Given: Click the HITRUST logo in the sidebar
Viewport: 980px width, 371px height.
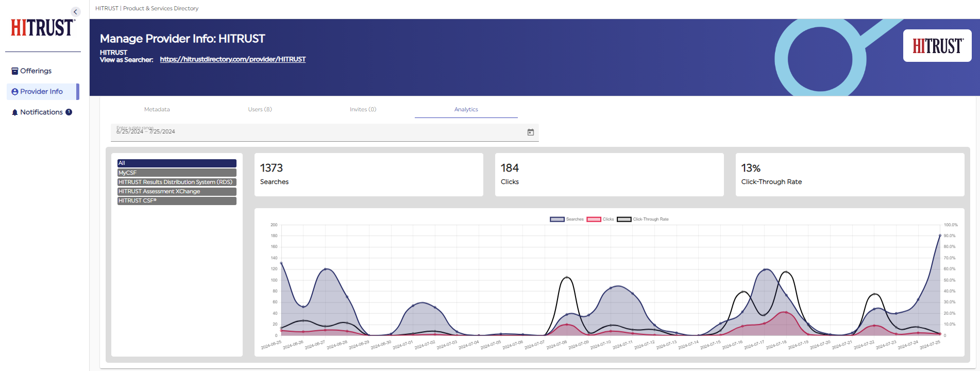Looking at the screenshot, I should coord(43,27).
